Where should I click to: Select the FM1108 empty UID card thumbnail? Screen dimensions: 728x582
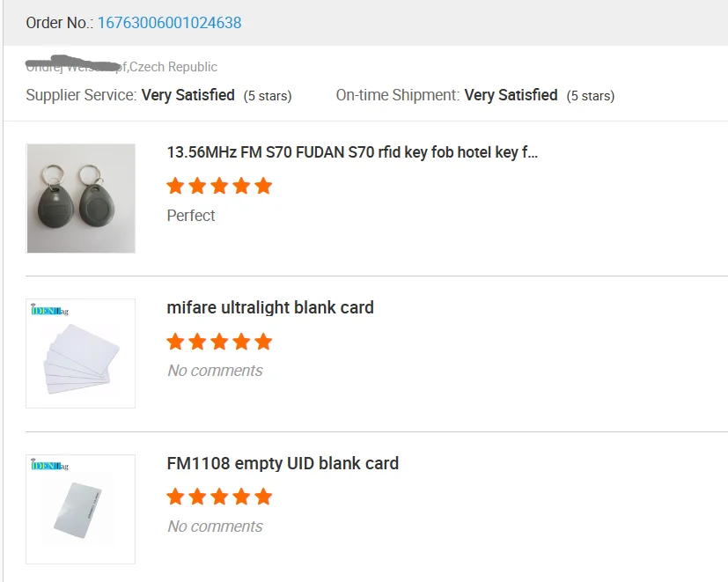[x=80, y=510]
